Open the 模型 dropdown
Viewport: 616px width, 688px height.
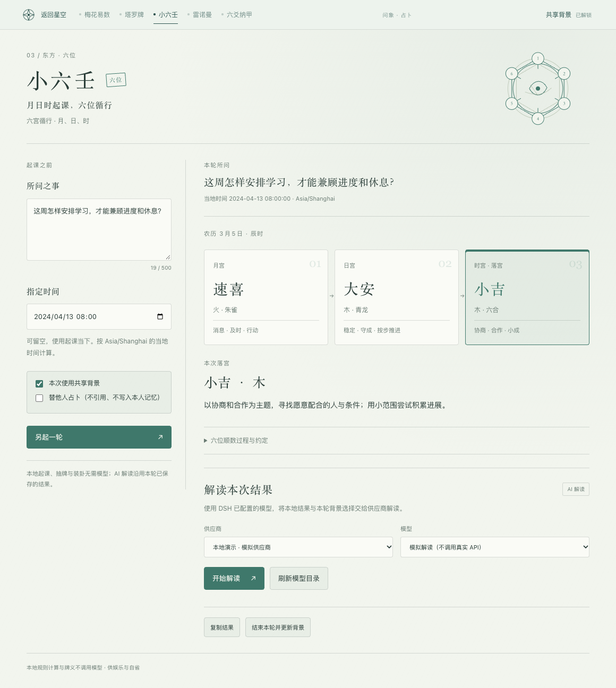click(495, 547)
